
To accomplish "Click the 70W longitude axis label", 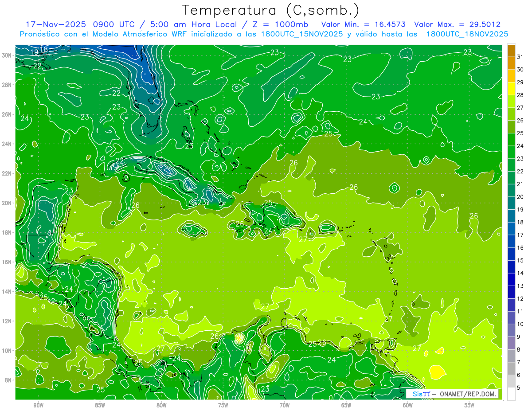I will (285, 405).
